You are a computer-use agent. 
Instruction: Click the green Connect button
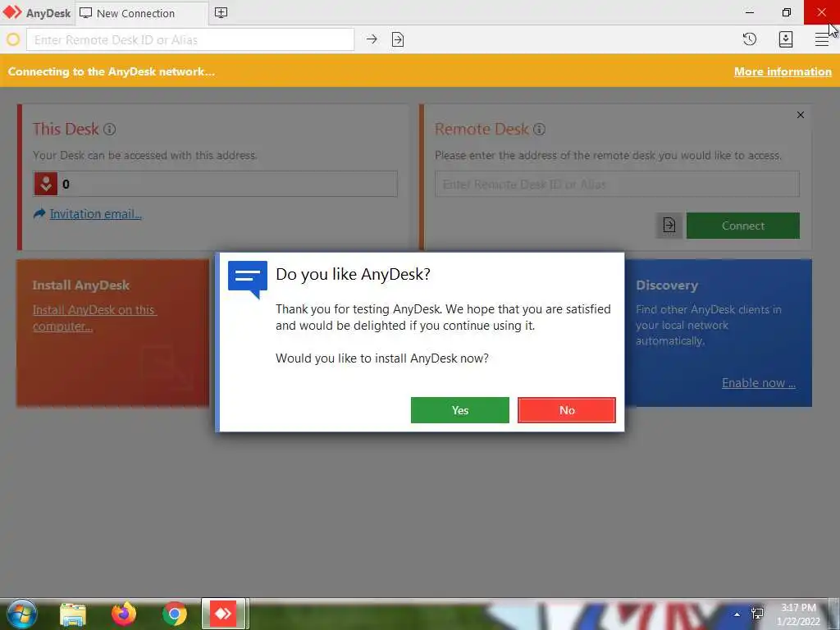743,226
